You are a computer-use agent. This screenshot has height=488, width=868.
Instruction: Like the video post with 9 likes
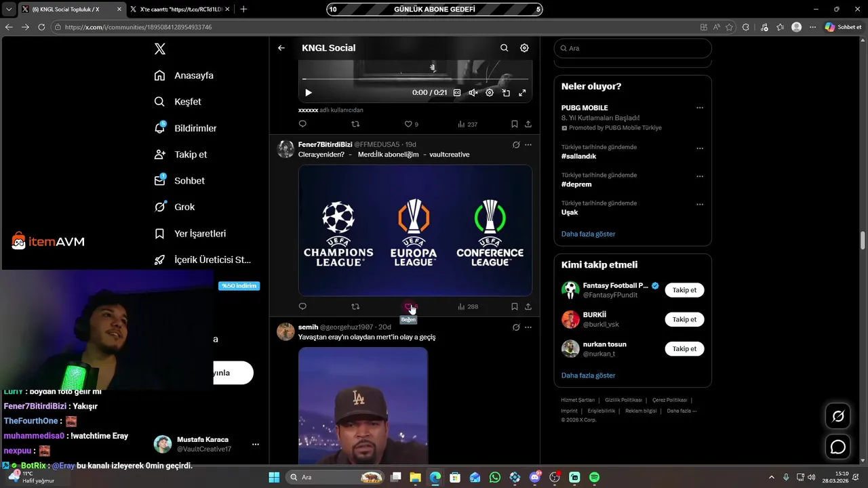411,124
